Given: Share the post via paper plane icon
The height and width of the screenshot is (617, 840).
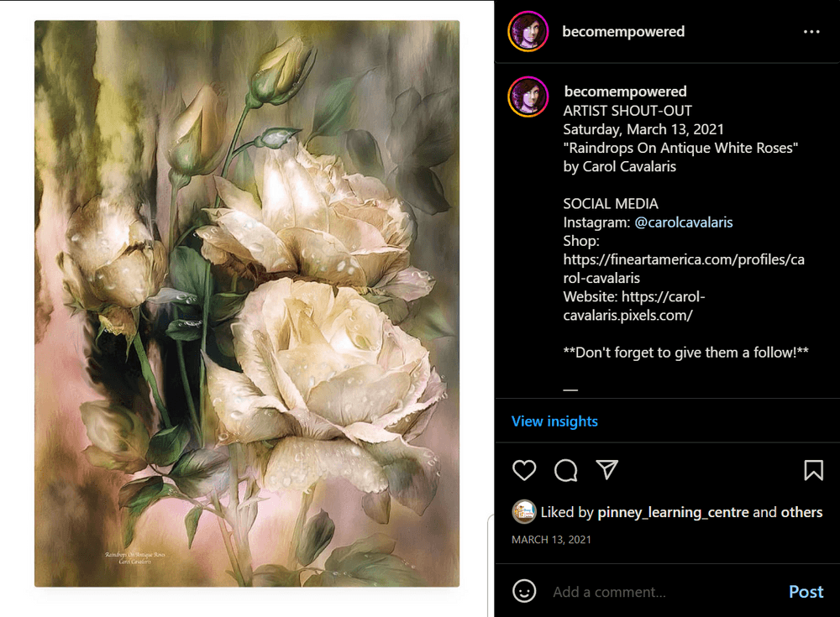Looking at the screenshot, I should coord(607,470).
